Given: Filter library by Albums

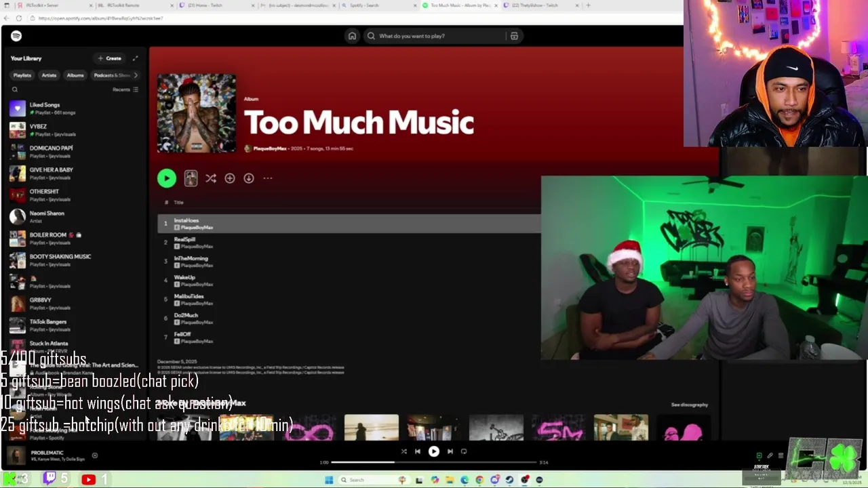Looking at the screenshot, I should pos(75,75).
